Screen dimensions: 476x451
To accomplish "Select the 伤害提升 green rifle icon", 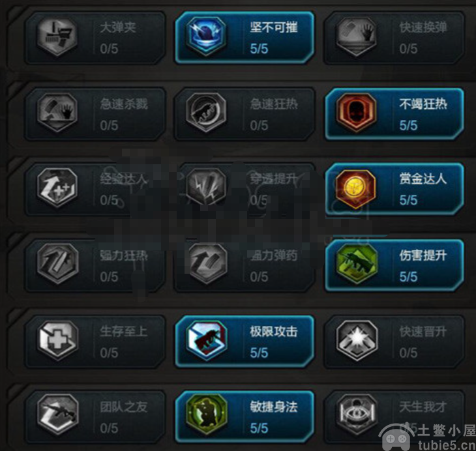I will point(356,264).
